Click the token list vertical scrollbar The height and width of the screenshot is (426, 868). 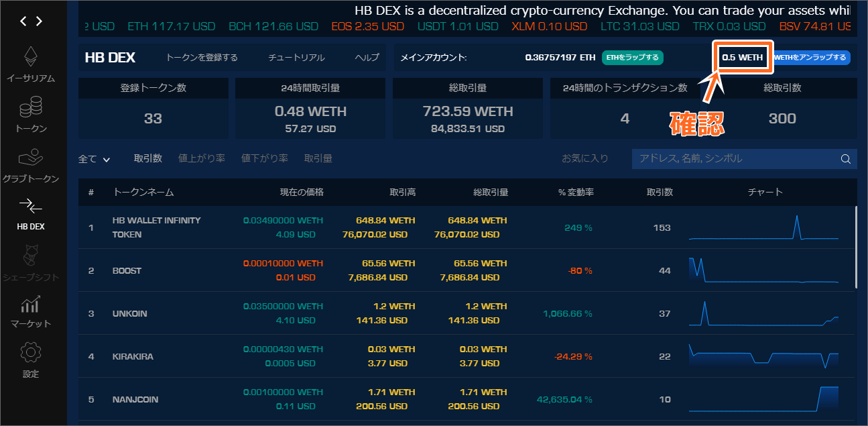[855, 248]
